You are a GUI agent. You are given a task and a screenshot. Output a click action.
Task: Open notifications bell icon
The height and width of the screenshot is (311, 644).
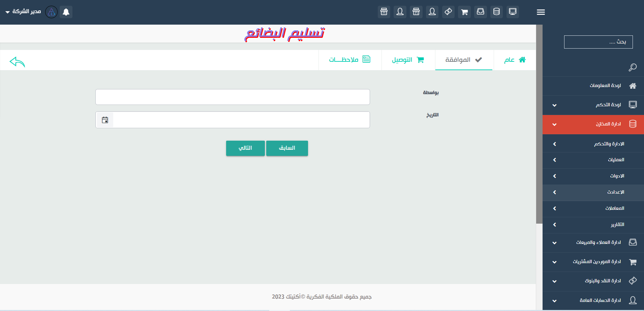[x=66, y=12]
